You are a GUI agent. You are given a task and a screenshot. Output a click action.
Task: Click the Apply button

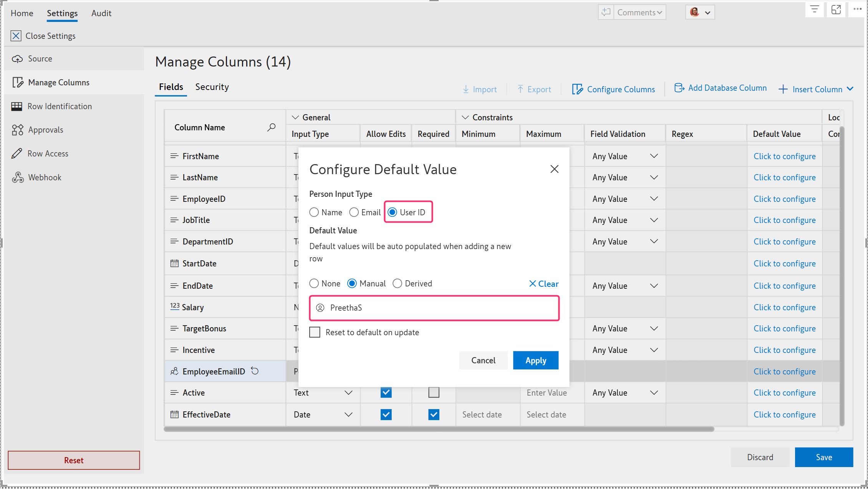tap(535, 360)
